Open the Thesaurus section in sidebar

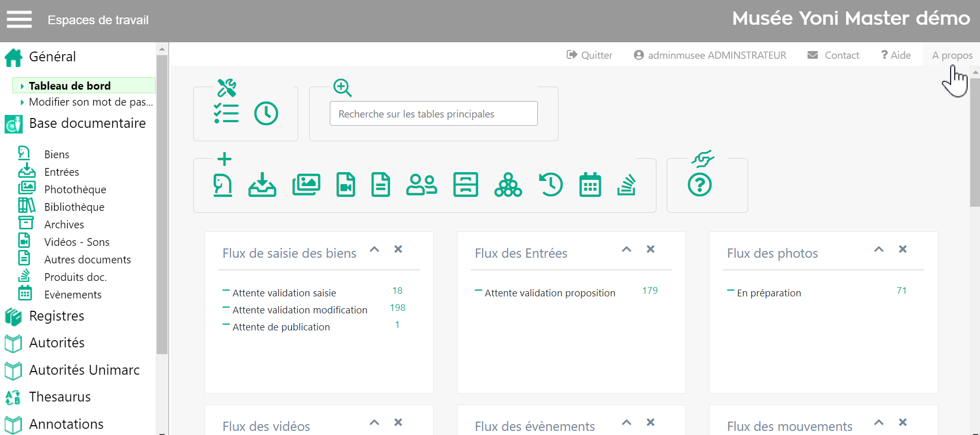point(60,397)
